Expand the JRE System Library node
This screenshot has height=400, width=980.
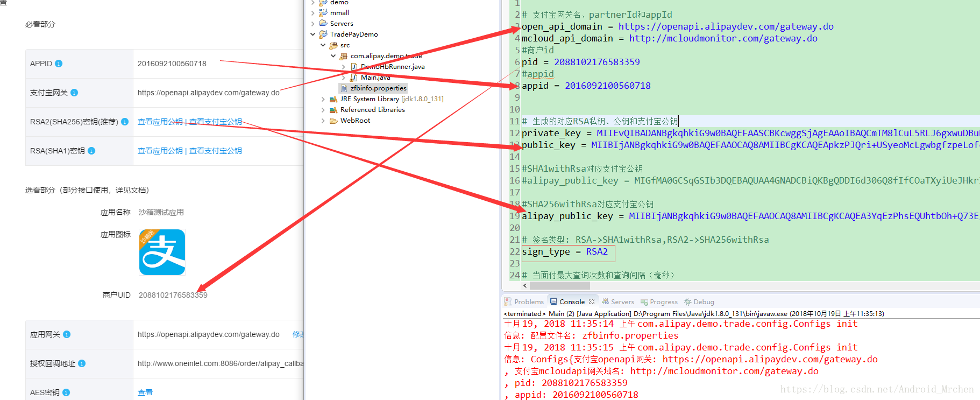coord(323,99)
